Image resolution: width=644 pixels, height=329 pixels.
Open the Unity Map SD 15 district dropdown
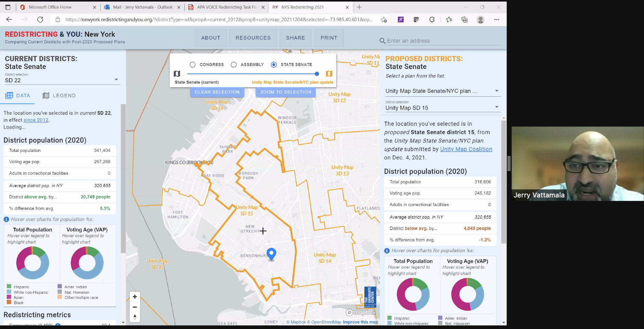point(442,108)
